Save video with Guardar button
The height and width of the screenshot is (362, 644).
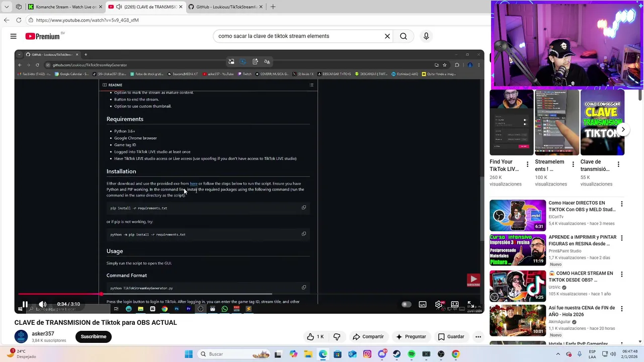[x=451, y=337]
